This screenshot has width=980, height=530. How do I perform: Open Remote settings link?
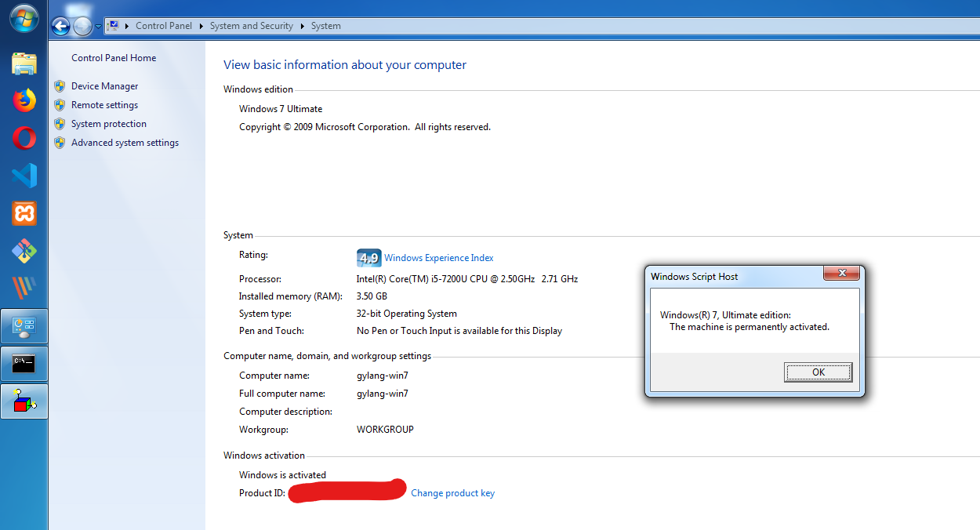tap(104, 105)
